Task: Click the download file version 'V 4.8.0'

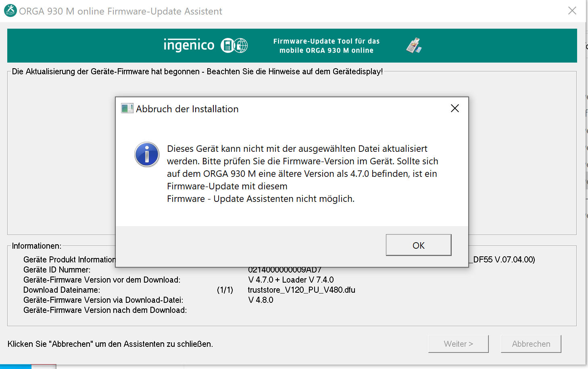Action: (261, 300)
